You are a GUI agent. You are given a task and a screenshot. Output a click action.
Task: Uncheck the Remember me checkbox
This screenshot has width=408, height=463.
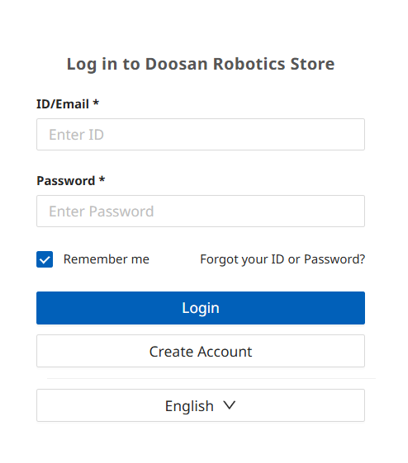[x=44, y=259]
